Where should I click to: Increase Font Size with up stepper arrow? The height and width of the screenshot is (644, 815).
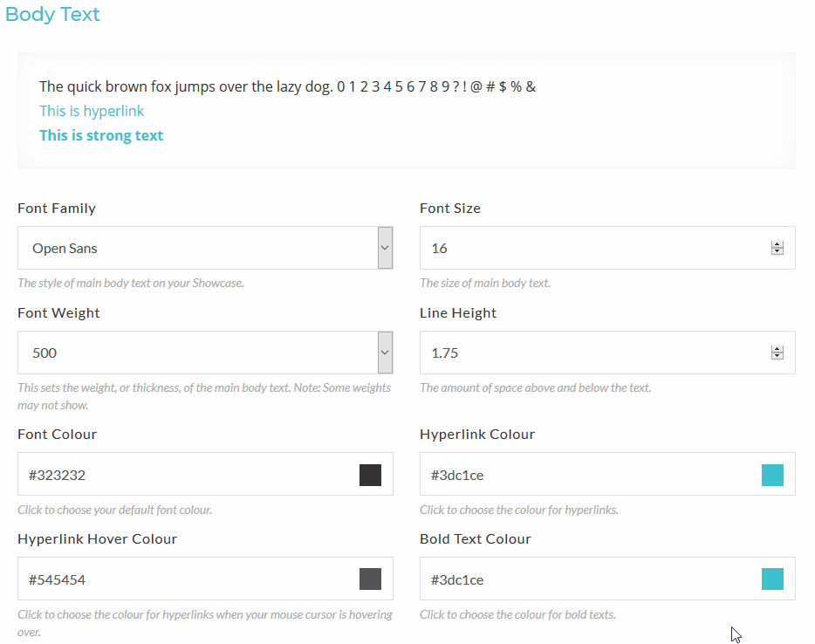(x=777, y=244)
